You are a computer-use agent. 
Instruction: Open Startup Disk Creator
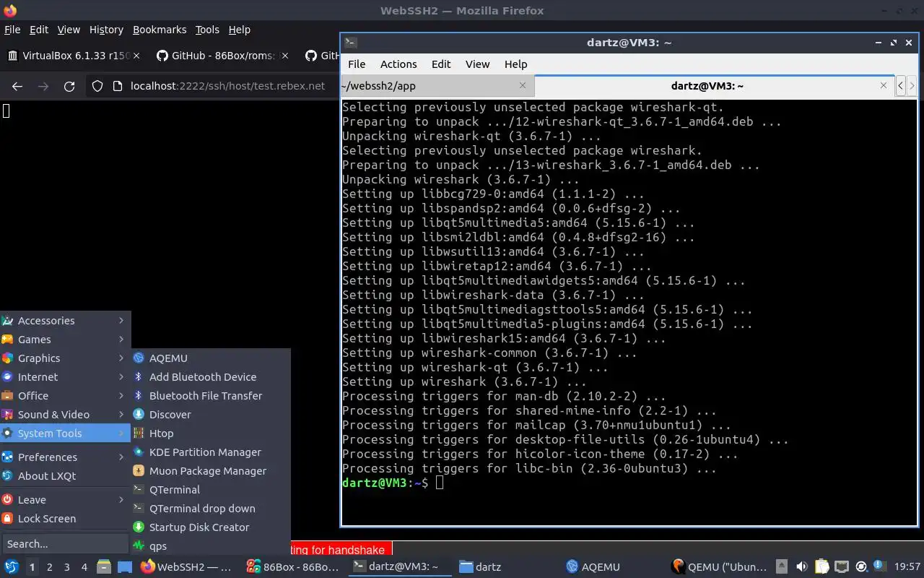click(x=211, y=527)
